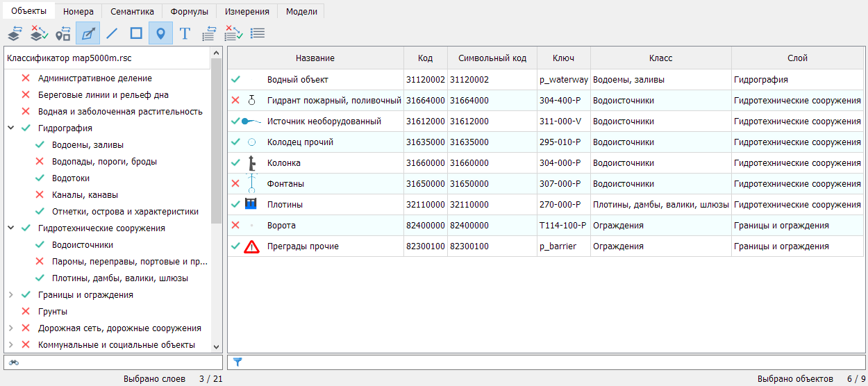This screenshot has width=868, height=386.
Task: Click the funnel filter icon below table
Action: coord(237,362)
